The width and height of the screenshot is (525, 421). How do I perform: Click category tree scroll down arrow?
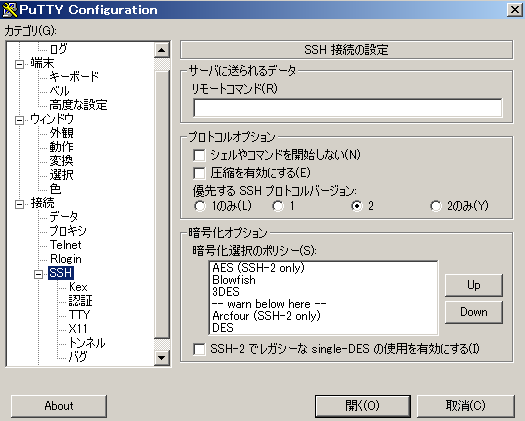point(162,358)
